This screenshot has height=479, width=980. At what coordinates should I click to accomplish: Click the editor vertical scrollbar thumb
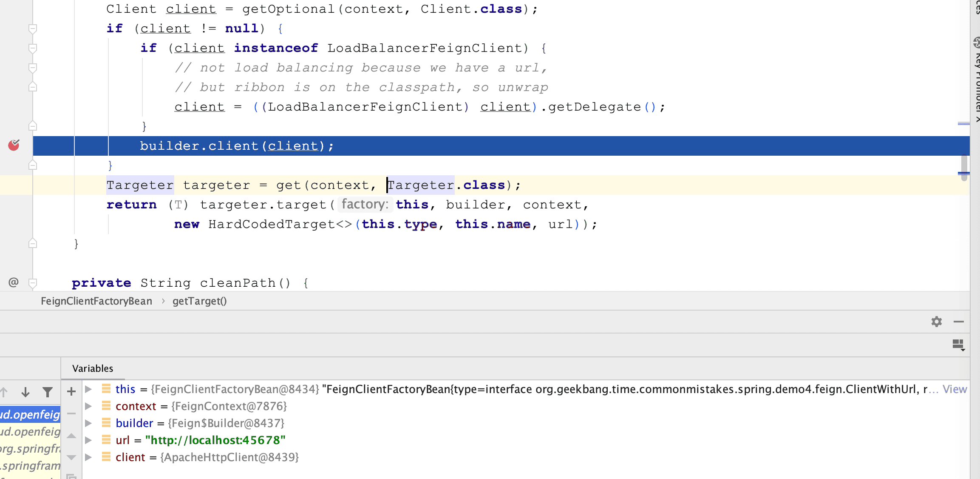click(964, 167)
